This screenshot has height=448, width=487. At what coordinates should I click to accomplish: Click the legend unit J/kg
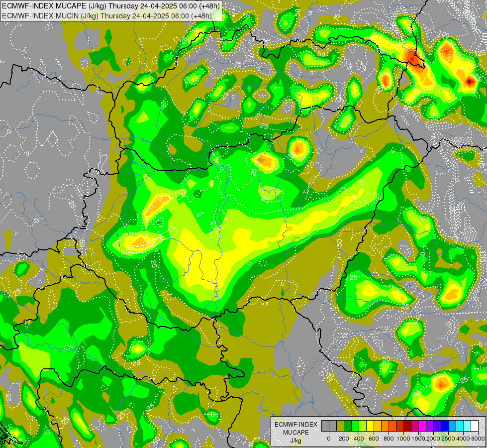[x=296, y=441]
